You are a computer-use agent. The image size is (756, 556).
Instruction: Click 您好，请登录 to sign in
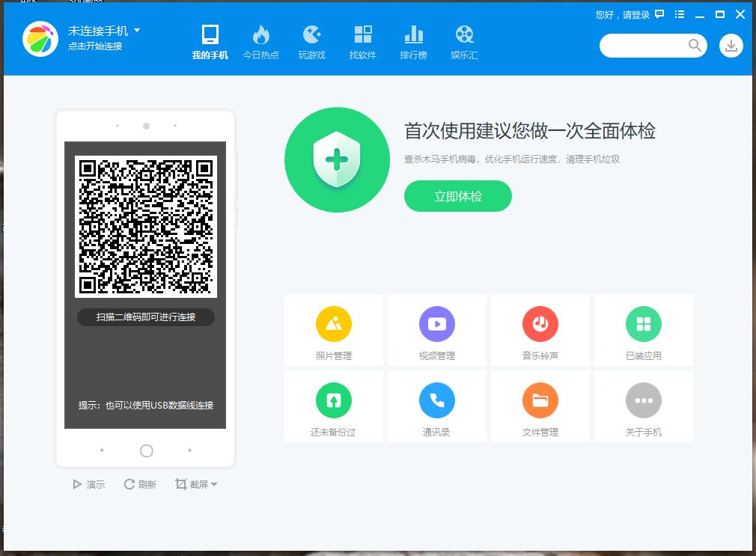623,15
